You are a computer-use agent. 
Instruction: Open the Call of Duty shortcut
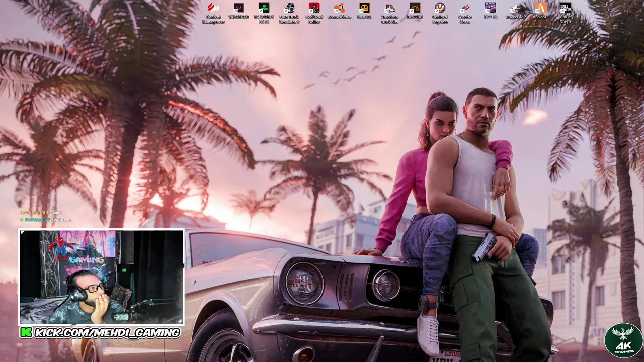(566, 13)
